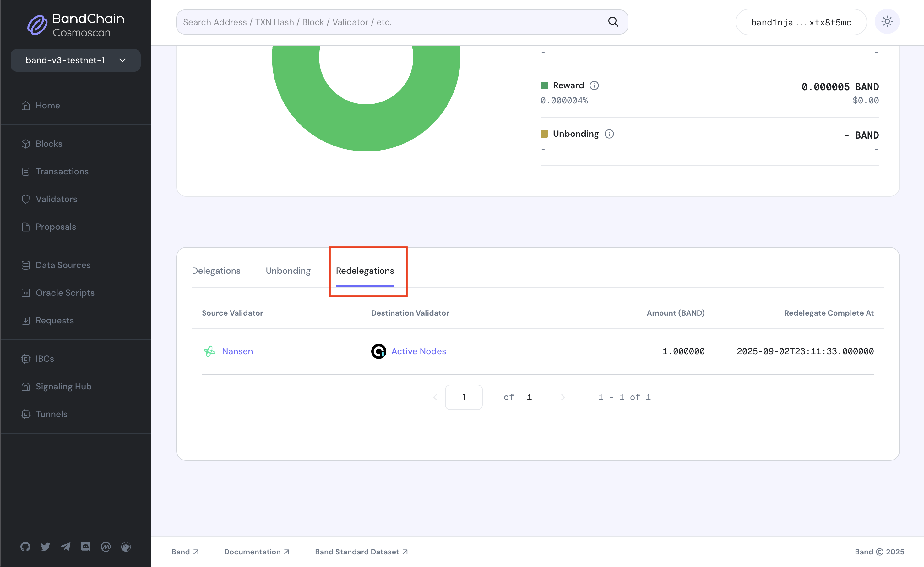
Task: Open the Telegram icon in sidebar footer
Action: (66, 546)
